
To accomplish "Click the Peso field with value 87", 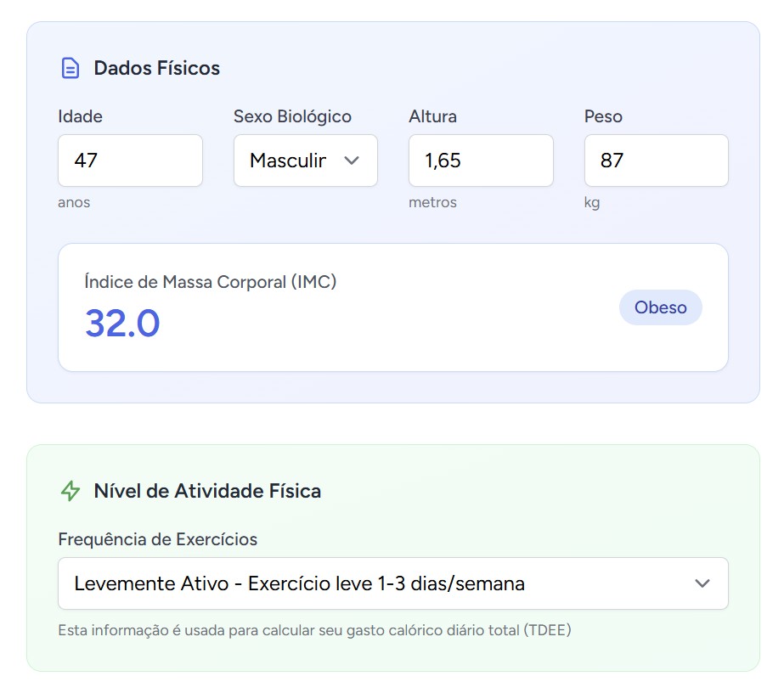I will pos(656,161).
